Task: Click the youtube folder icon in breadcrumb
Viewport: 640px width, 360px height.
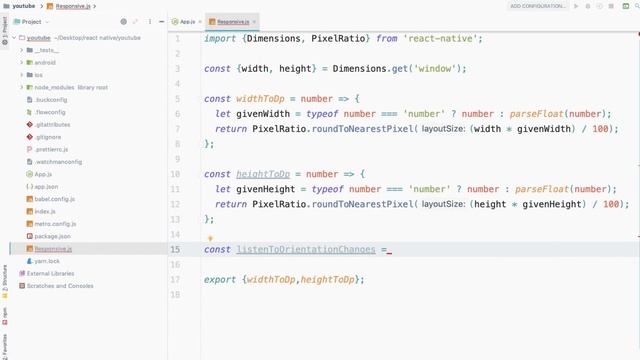Action: click(x=6, y=6)
